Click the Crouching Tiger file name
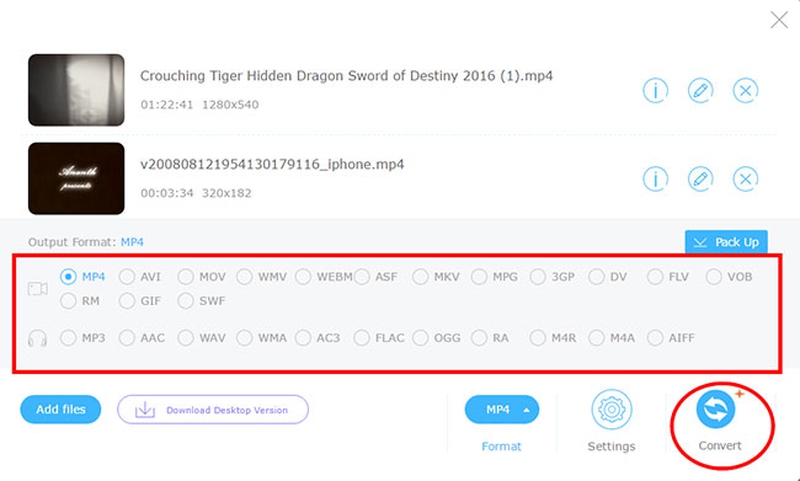 click(x=346, y=76)
